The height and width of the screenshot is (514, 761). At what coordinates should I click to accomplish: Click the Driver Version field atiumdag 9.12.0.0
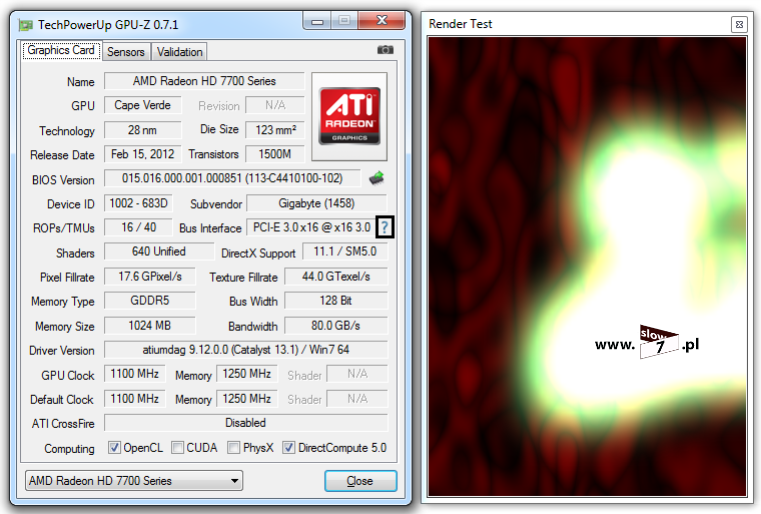point(246,350)
